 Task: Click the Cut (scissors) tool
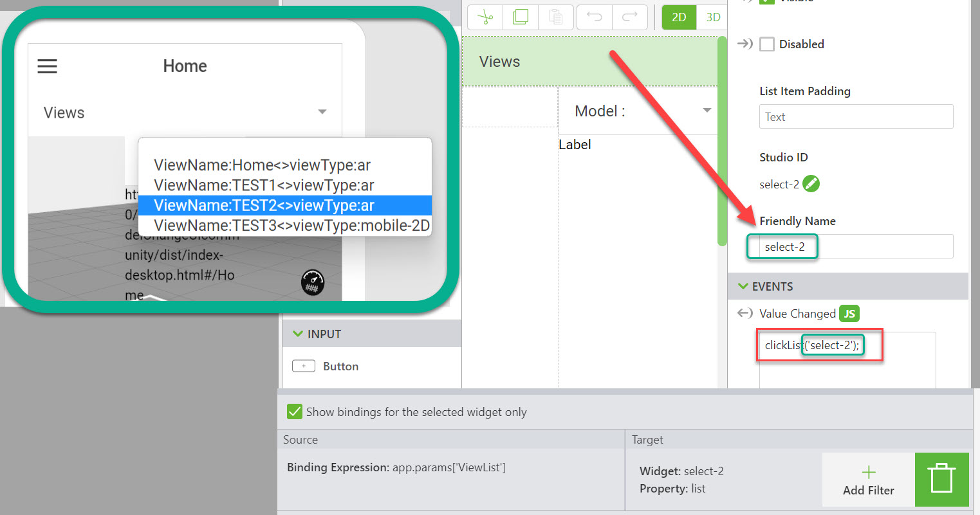[485, 17]
